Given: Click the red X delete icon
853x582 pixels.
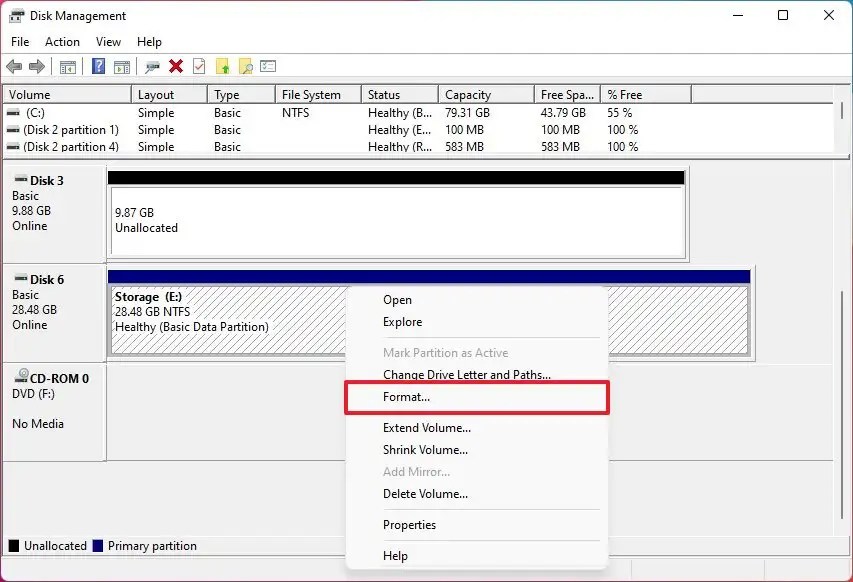Looking at the screenshot, I should tap(175, 66).
